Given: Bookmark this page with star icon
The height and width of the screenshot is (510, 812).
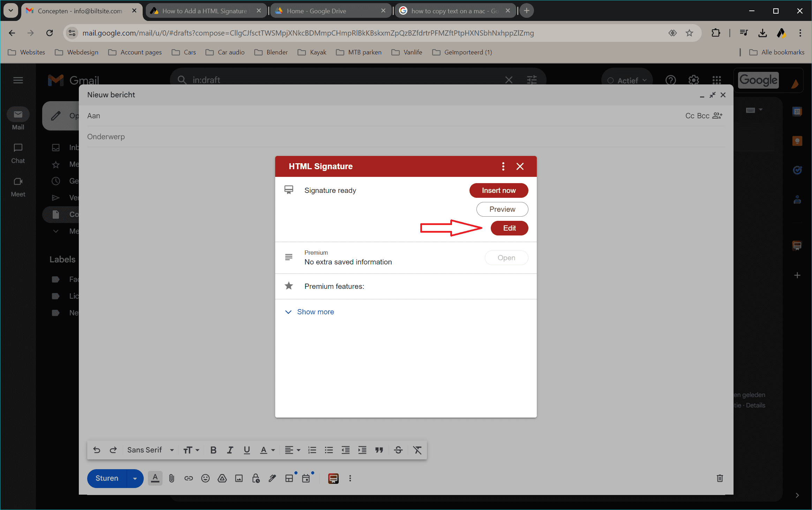Looking at the screenshot, I should (689, 33).
